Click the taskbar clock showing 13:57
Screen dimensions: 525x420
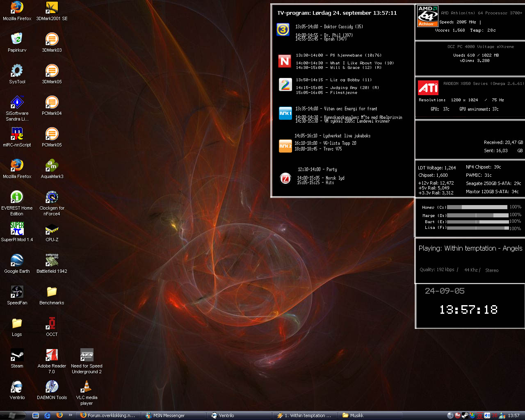tap(514, 415)
